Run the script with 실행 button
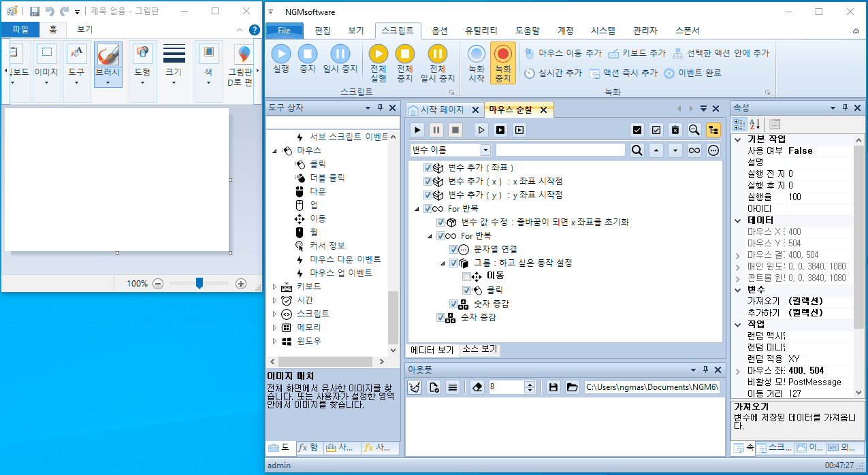Screen dimensions: 868x475 [x=281, y=59]
